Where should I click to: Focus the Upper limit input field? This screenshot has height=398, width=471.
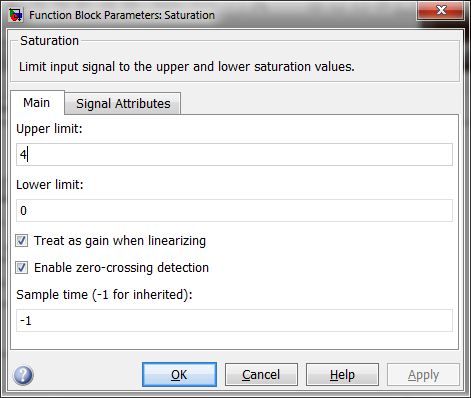(234, 155)
